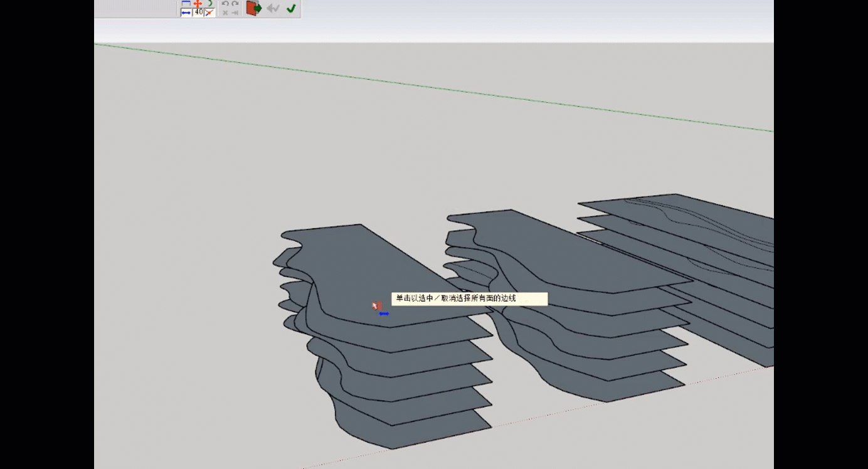Viewport: 868px width, 469px height.
Task: Click the redo arrow in toolbar
Action: 235,4
